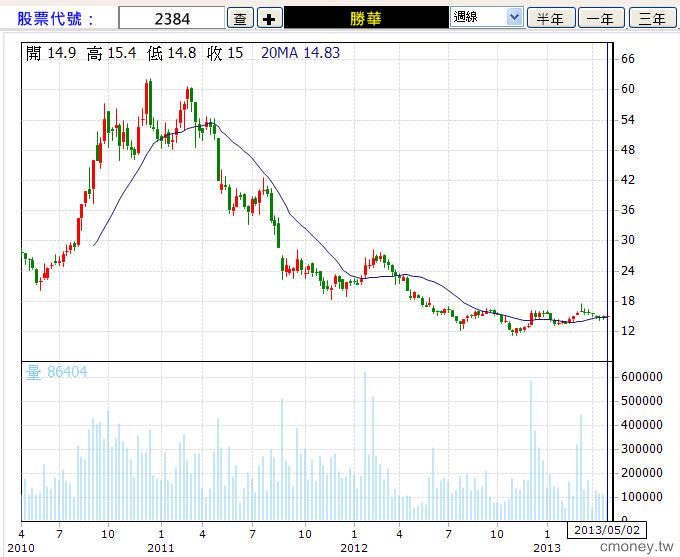Select the 一年 range button
The width and height of the screenshot is (680, 557).
coord(601,19)
